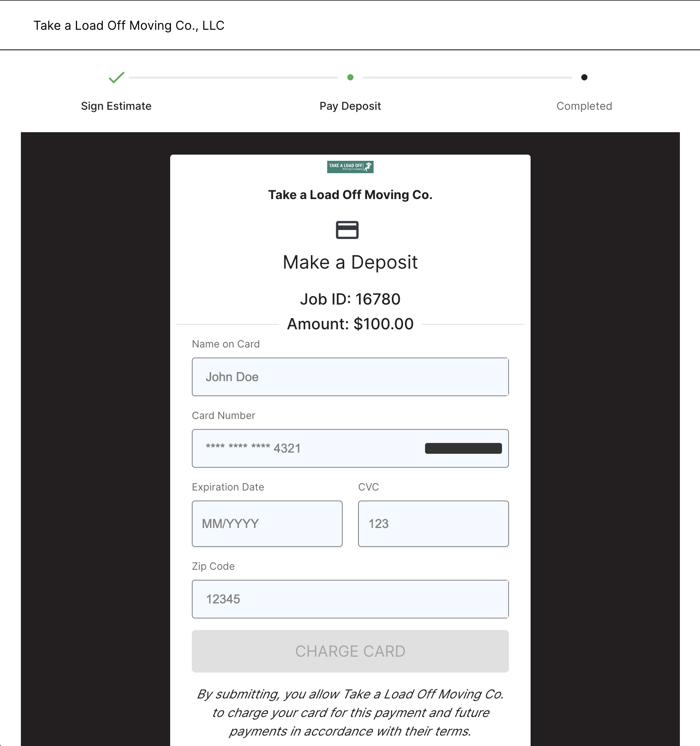Click the Take a Load Off logo image
700x746 pixels.
pos(350,167)
